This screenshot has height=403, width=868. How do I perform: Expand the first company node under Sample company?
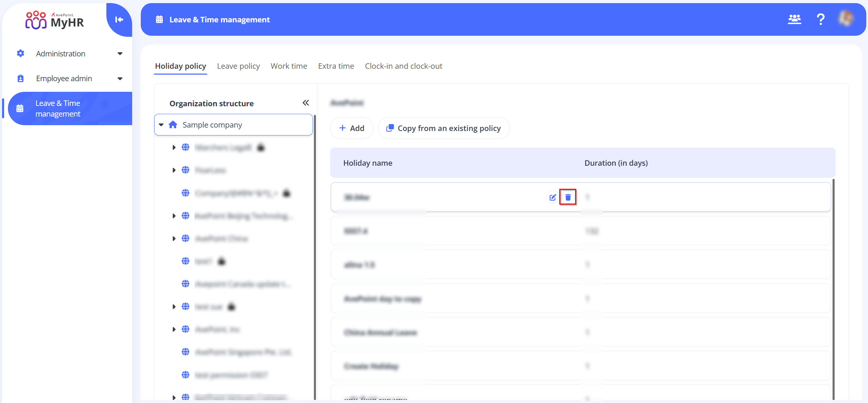coord(174,148)
